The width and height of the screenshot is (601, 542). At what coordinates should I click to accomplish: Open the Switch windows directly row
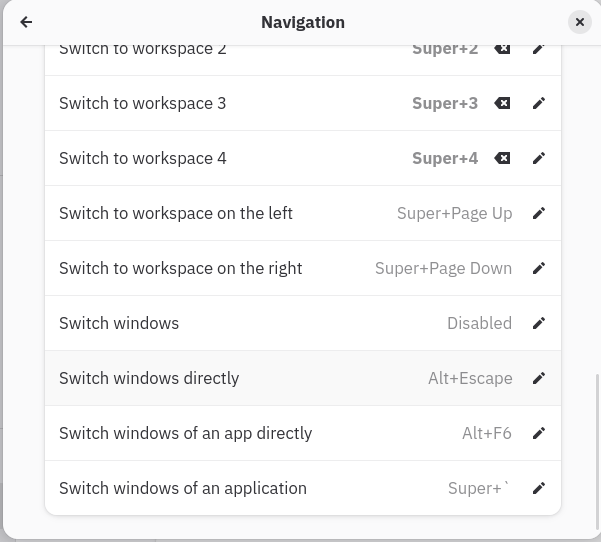click(303, 378)
